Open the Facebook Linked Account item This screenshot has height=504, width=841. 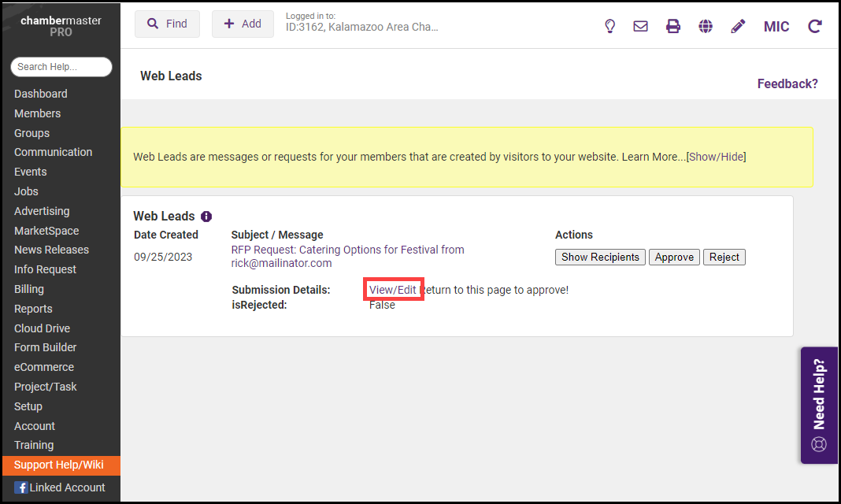click(x=60, y=487)
